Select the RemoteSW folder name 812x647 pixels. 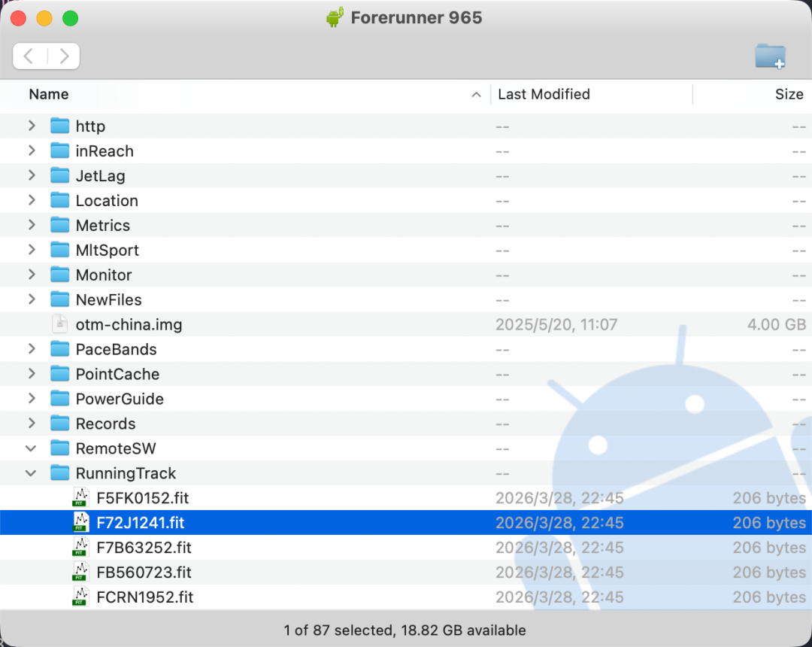coord(116,448)
